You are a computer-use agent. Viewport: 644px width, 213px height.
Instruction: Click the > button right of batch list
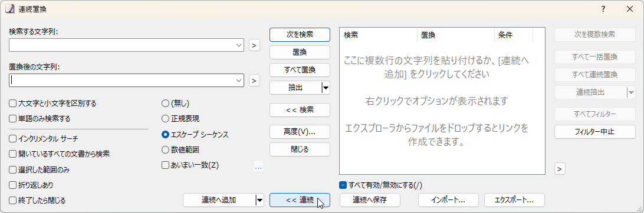point(560,168)
